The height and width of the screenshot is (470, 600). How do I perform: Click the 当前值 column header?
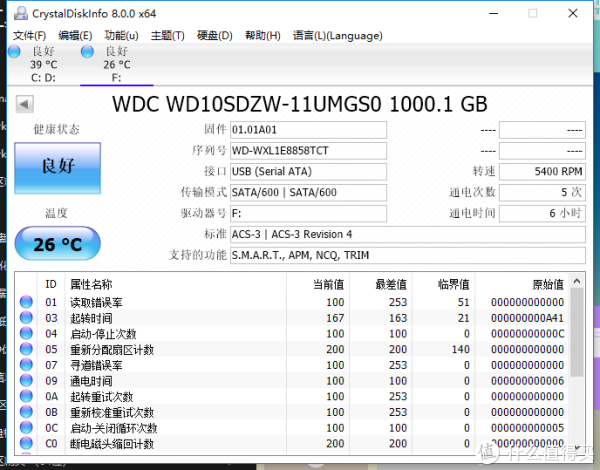coord(318,284)
